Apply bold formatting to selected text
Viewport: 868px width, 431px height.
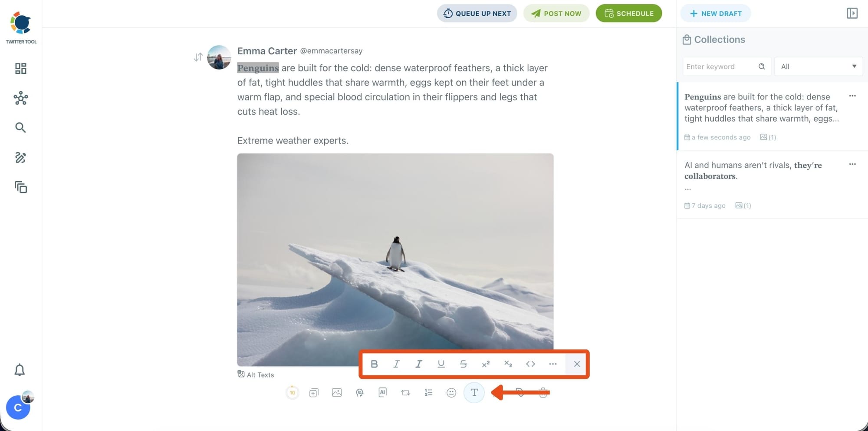374,364
